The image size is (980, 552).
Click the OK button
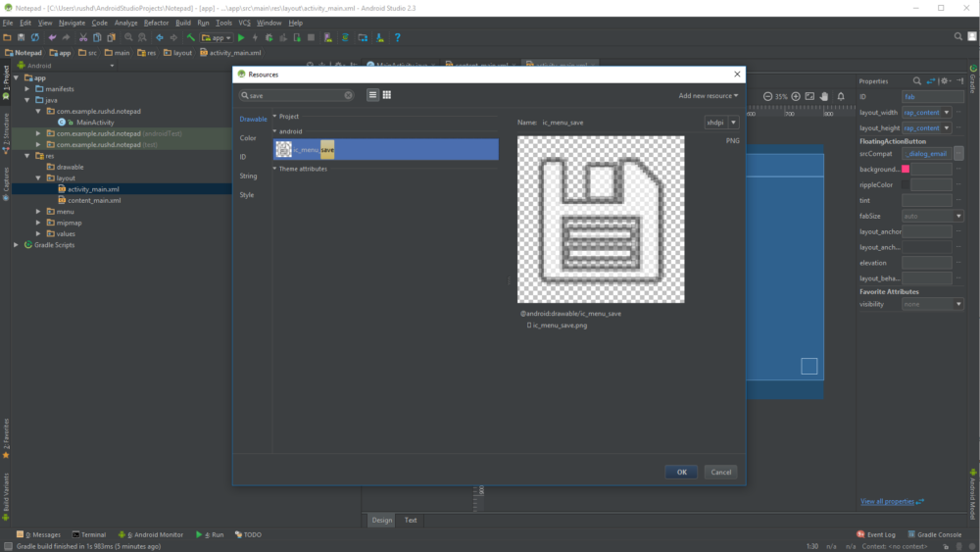[x=681, y=472]
